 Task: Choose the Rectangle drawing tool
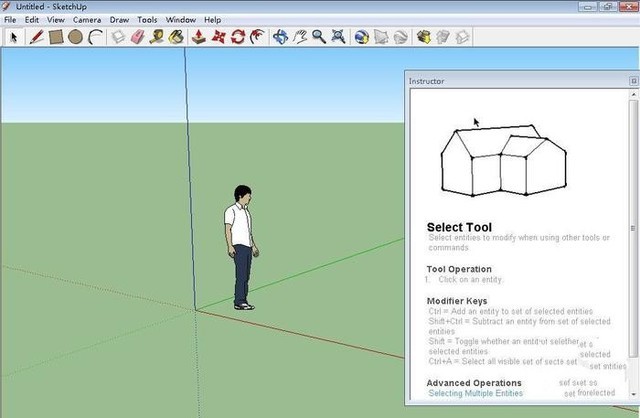(x=56, y=37)
